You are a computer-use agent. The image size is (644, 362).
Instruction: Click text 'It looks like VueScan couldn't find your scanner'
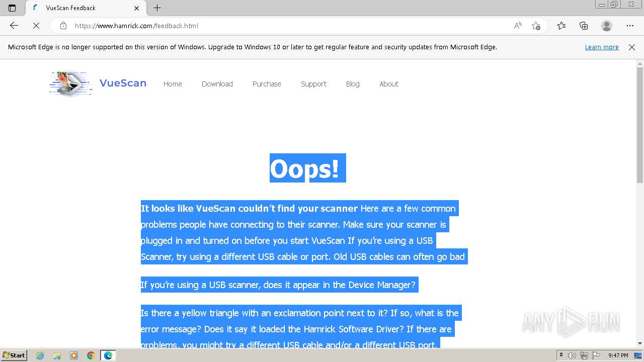tap(249, 208)
